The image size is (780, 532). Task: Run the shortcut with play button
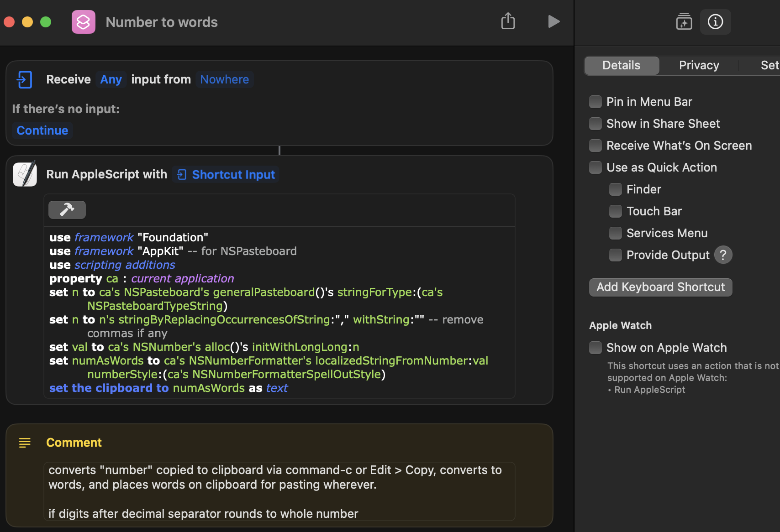pyautogui.click(x=553, y=21)
